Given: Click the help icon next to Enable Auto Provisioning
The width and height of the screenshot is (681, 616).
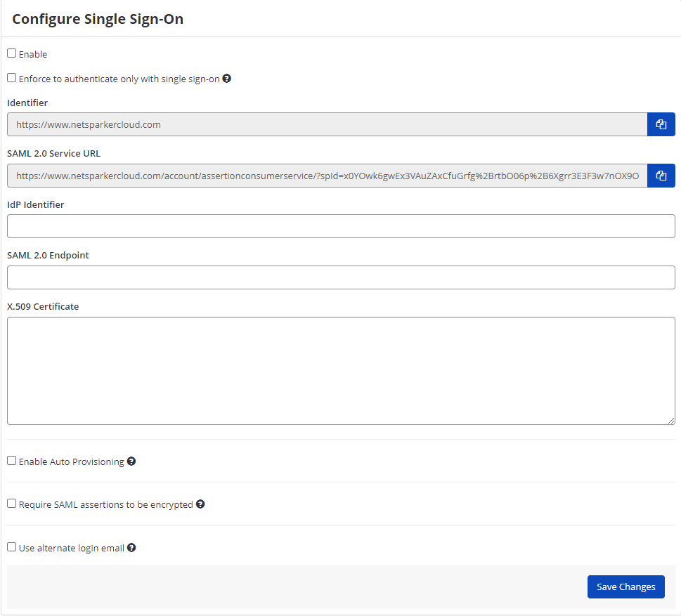Looking at the screenshot, I should pyautogui.click(x=131, y=461).
